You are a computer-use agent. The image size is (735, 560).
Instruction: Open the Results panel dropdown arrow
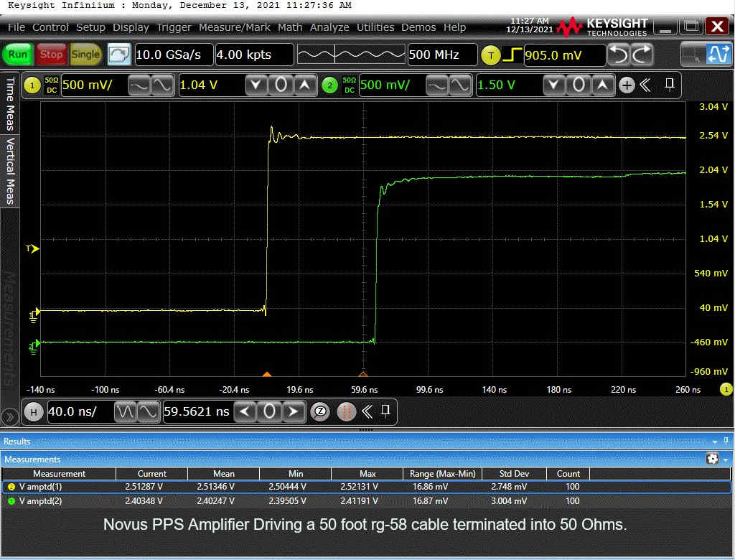(x=715, y=441)
